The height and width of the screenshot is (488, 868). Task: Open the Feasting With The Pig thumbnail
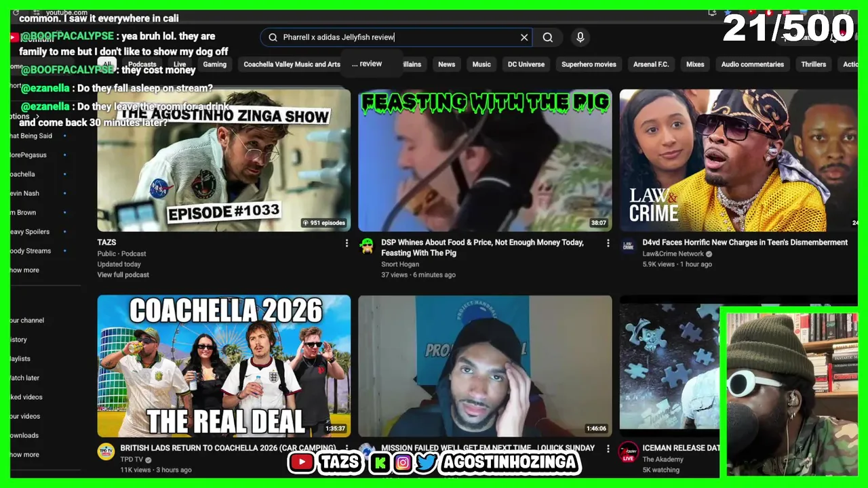485,160
